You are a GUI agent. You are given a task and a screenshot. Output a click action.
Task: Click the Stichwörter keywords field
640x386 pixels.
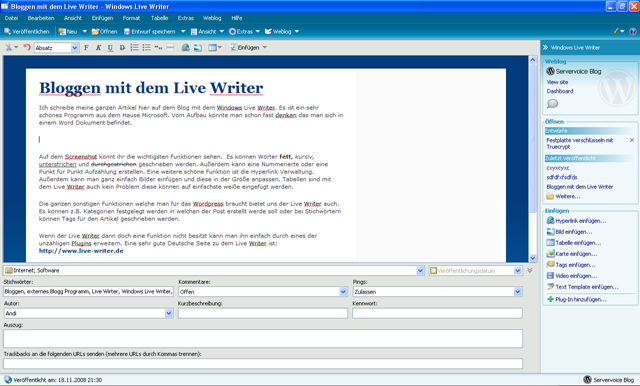tap(89, 292)
